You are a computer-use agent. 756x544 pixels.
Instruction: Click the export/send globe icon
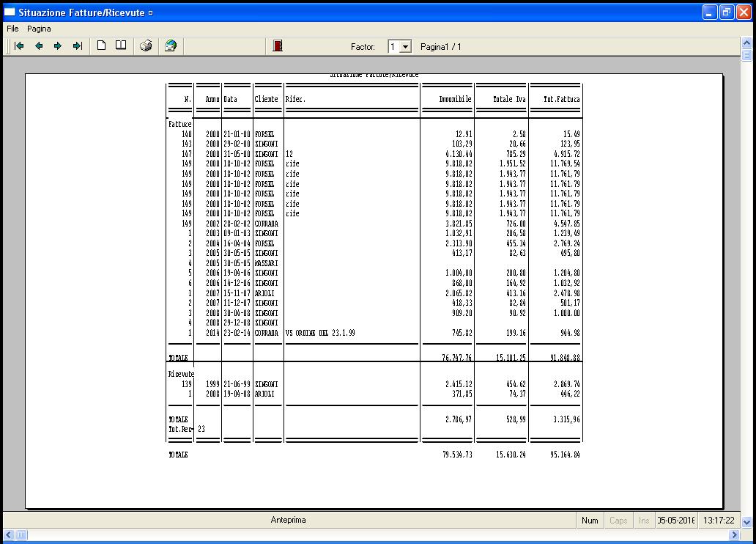coord(170,46)
